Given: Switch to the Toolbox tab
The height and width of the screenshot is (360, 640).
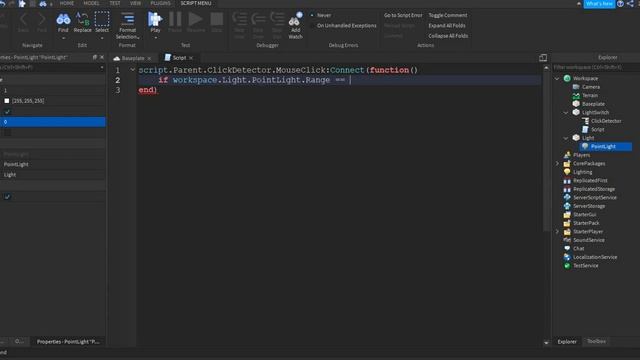Looking at the screenshot, I should tap(596, 341).
